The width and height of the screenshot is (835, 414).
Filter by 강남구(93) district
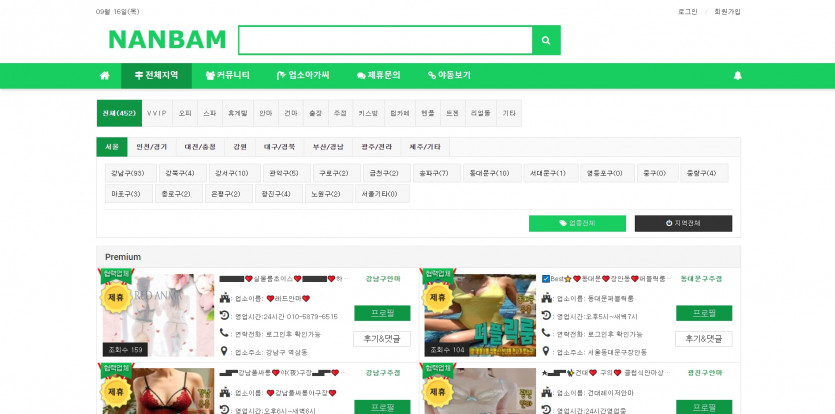(x=128, y=173)
